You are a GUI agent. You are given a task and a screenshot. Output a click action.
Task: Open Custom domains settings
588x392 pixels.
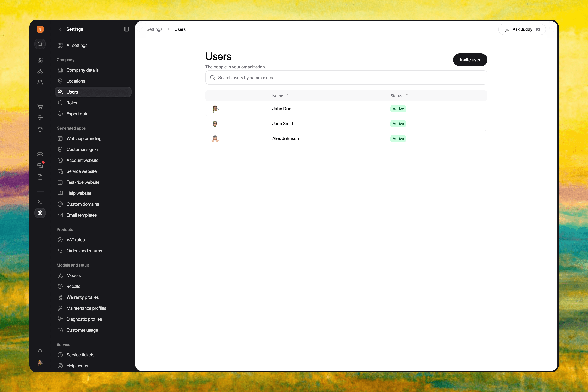93,204
